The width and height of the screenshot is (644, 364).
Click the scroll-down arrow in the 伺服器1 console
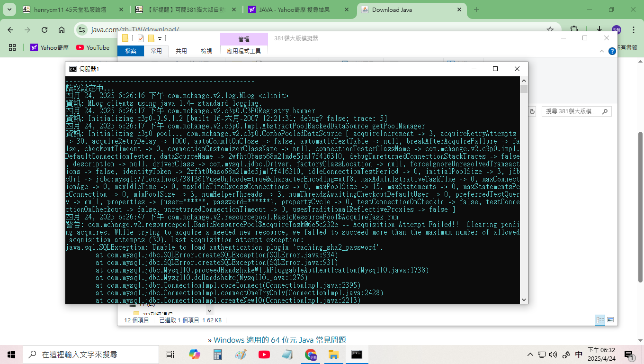[x=524, y=300]
